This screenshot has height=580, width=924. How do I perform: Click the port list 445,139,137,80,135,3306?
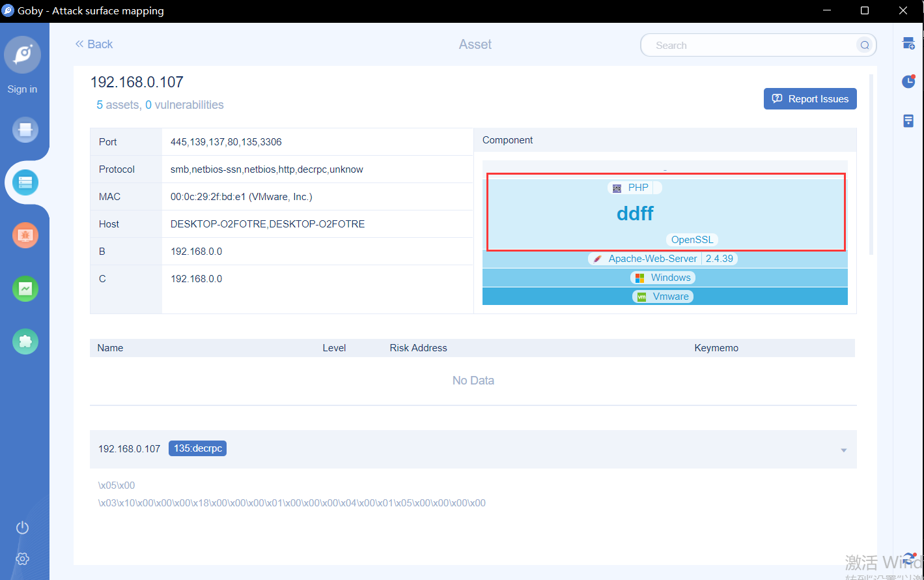(226, 142)
